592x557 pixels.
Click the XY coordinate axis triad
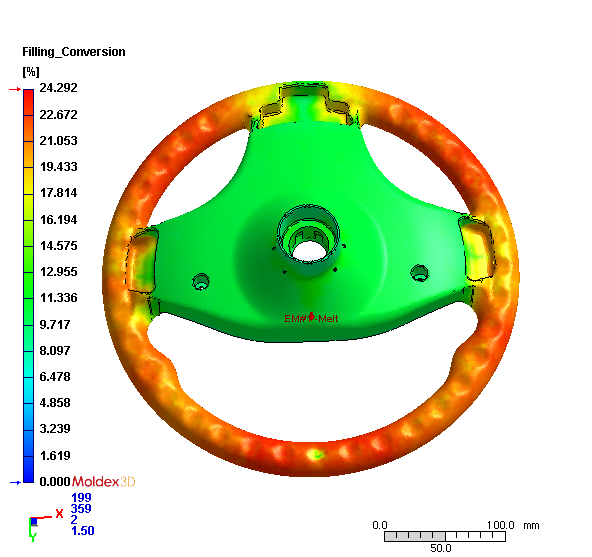(42, 524)
